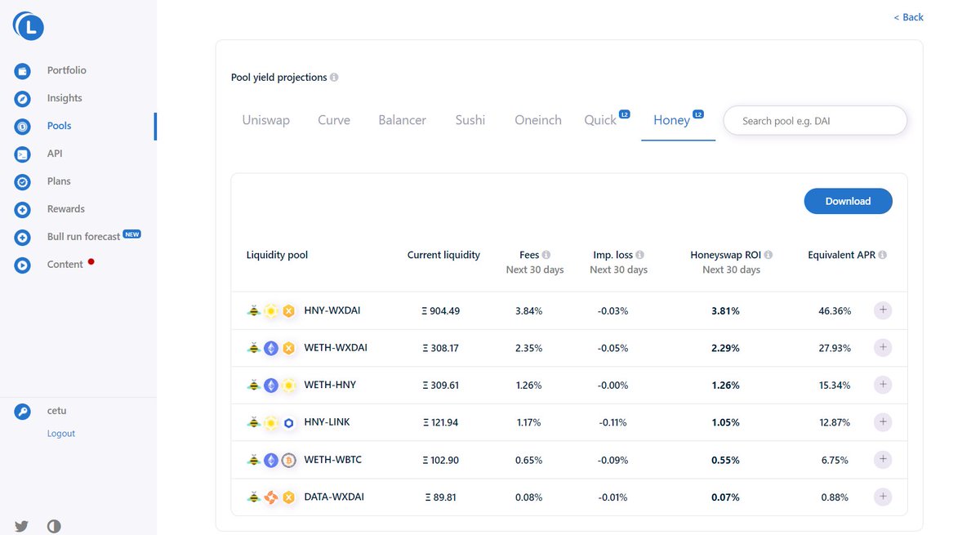Viewport: 980px width, 535px height.
Task: Click the DATA-WXDAI pool token icons
Action: coord(271,497)
